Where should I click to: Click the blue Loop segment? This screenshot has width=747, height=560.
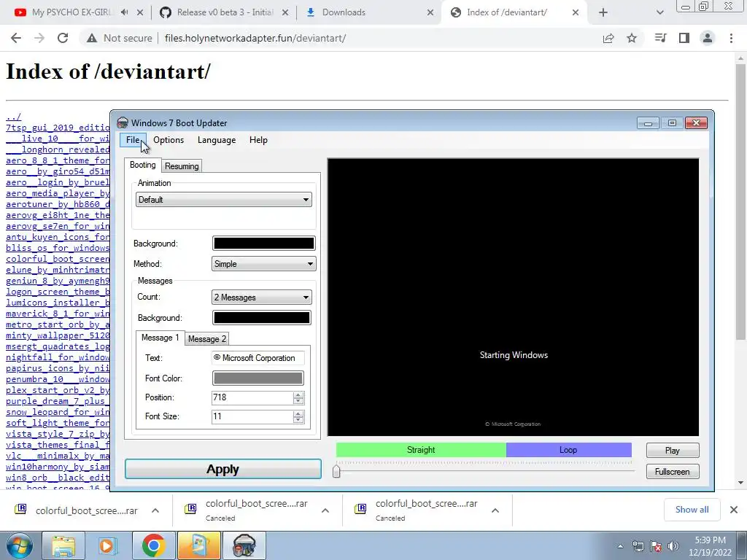568,450
